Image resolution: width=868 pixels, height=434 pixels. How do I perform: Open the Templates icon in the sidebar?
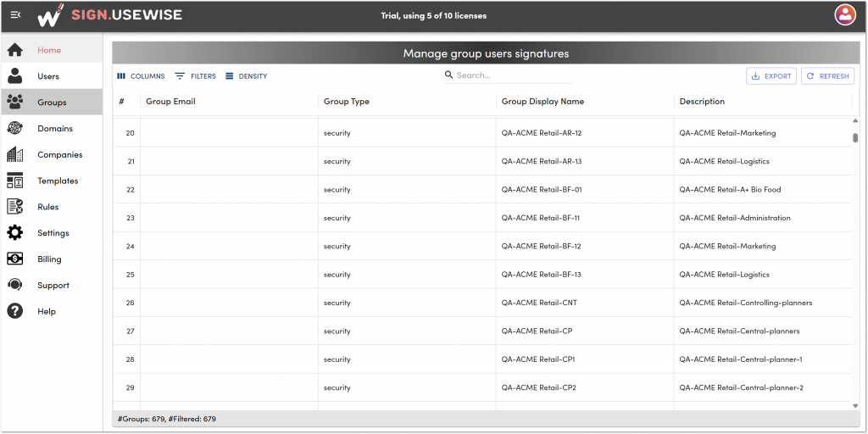(x=15, y=181)
